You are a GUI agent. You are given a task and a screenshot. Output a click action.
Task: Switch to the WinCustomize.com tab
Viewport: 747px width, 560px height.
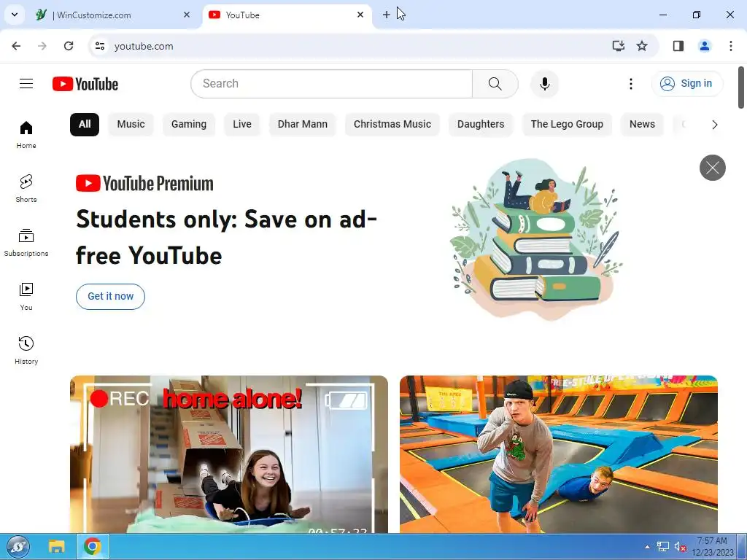[113, 15]
